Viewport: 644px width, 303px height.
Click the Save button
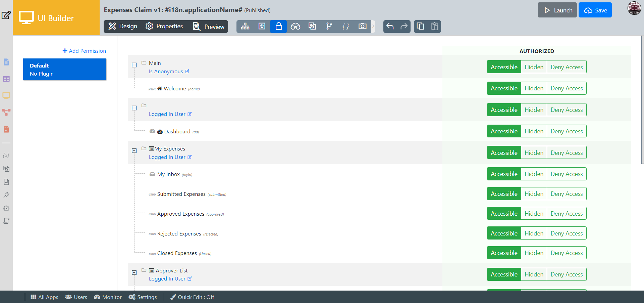click(595, 10)
